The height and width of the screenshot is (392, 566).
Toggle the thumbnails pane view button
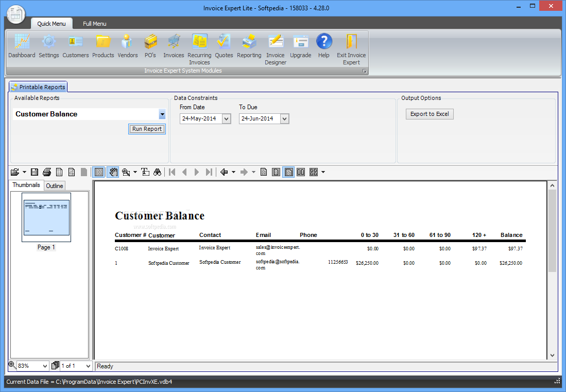(99, 172)
